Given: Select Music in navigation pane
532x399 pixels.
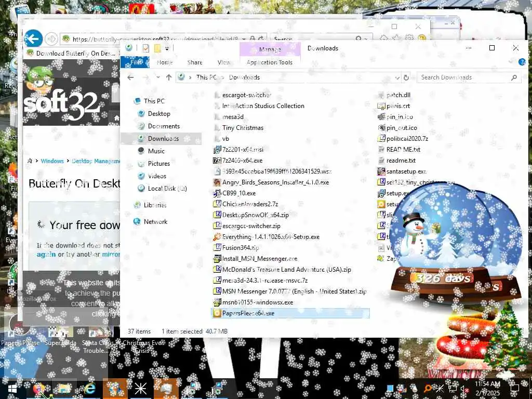Looking at the screenshot, I should 151,151.
